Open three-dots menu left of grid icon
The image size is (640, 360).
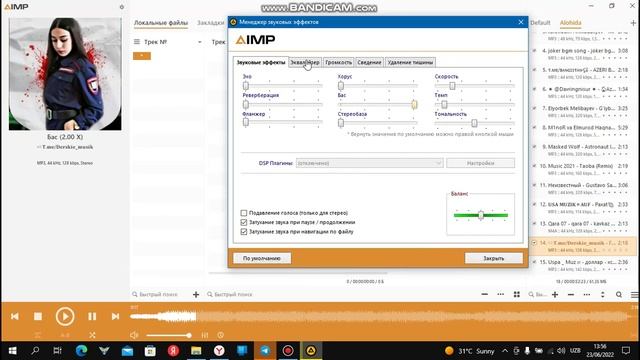tap(500, 294)
